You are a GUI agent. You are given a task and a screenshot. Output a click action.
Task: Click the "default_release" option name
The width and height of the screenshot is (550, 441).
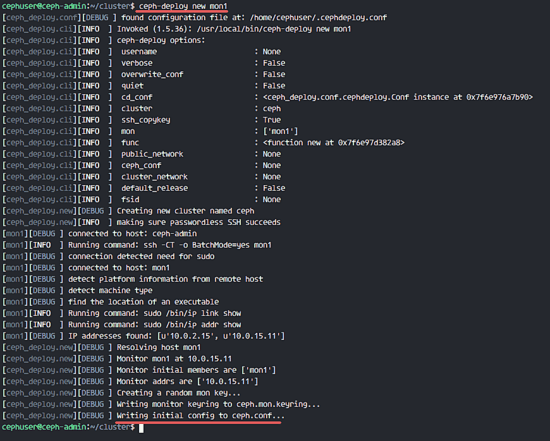coord(154,188)
